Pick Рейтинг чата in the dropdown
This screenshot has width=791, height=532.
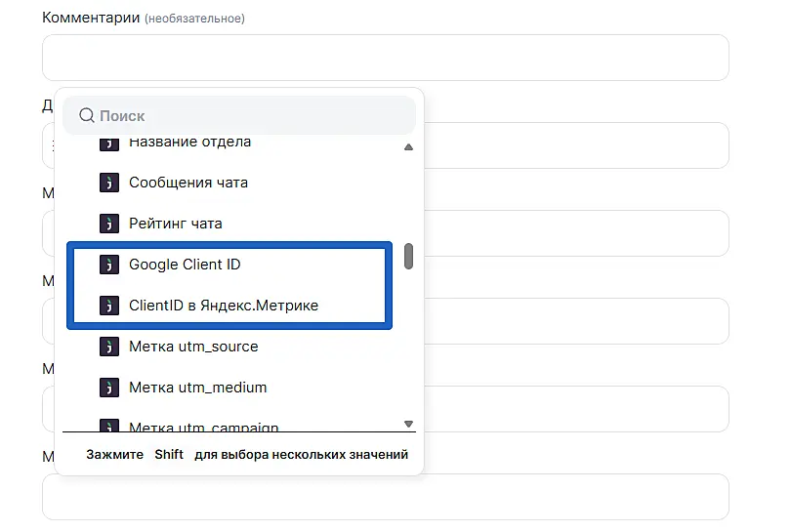(x=176, y=224)
